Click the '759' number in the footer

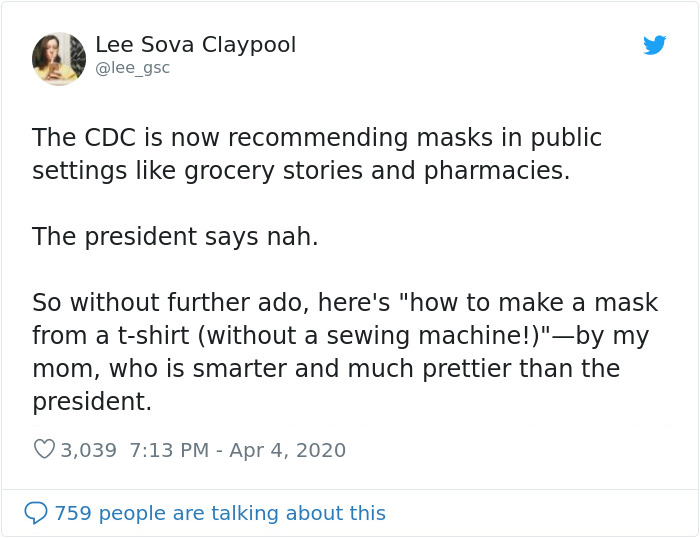(x=73, y=513)
